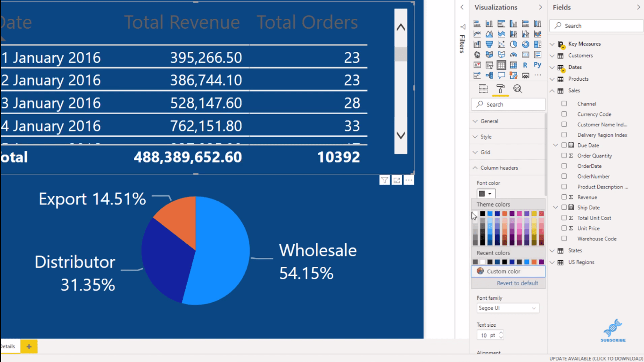Open the Format paint roller pane
This screenshot has height=362, width=644.
coord(500,89)
